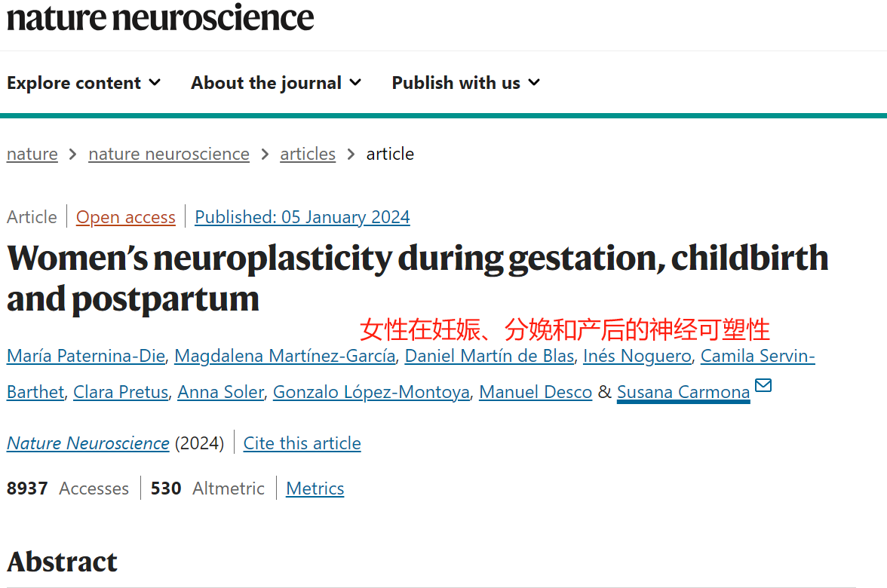
Task: Open author Inés Noguero
Action: pyautogui.click(x=637, y=356)
